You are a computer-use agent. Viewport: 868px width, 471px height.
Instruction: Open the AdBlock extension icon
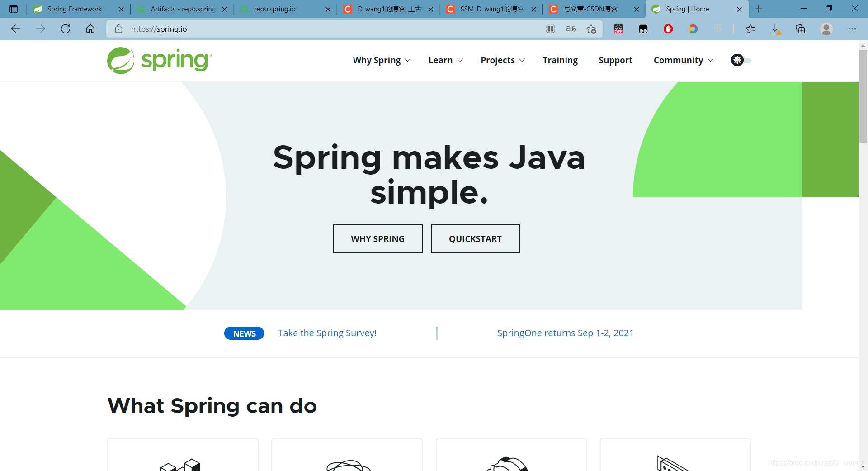tap(669, 29)
